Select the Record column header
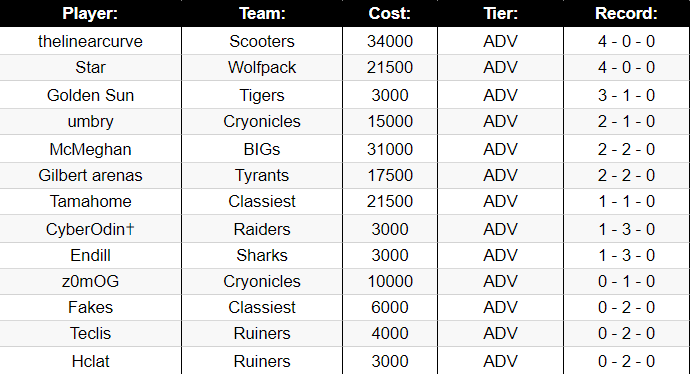Screen dimensions: 690x374 627,13
